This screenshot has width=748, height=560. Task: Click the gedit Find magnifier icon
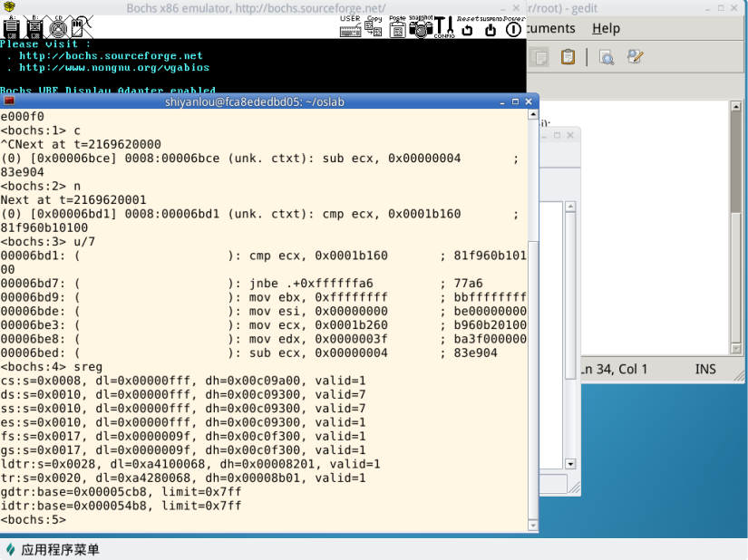[x=607, y=57]
